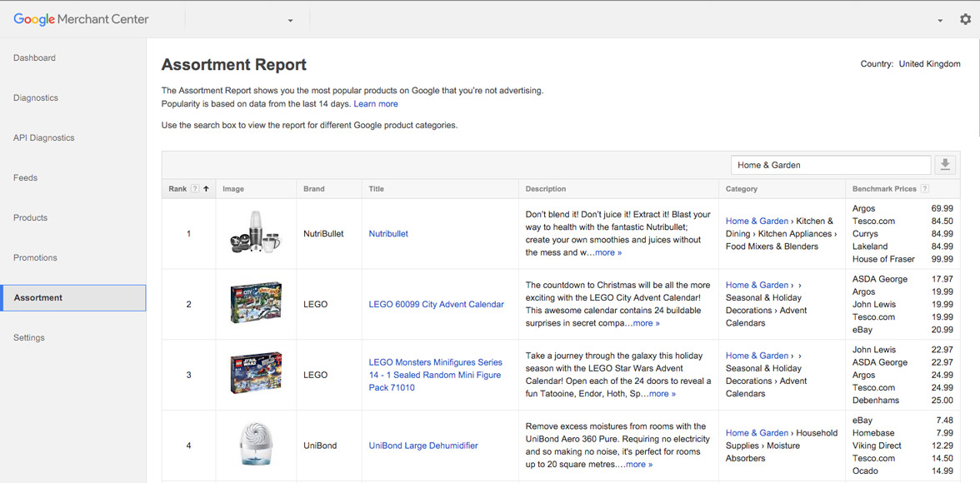Click the Lakeland benchmark price entry
This screenshot has width=980, height=483.
click(x=902, y=246)
